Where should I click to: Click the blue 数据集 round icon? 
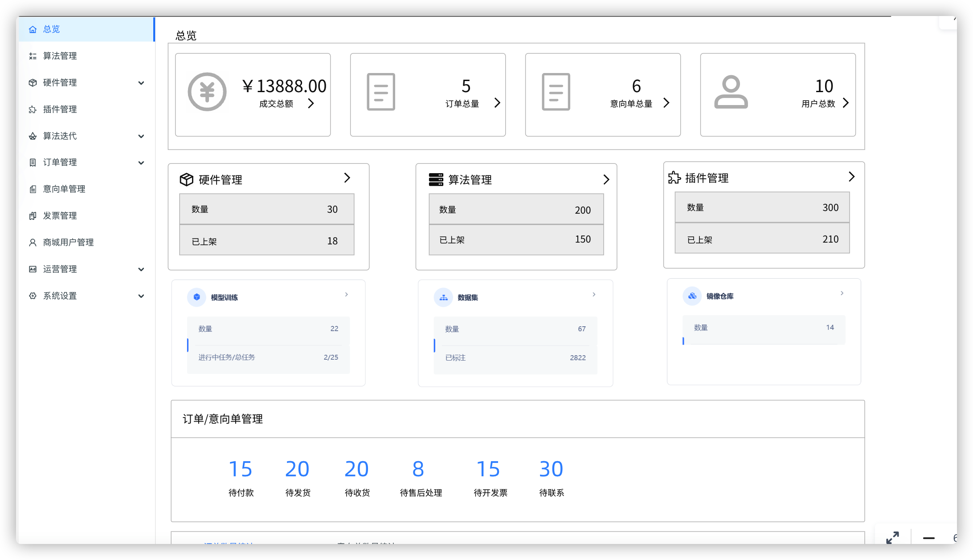pos(443,297)
